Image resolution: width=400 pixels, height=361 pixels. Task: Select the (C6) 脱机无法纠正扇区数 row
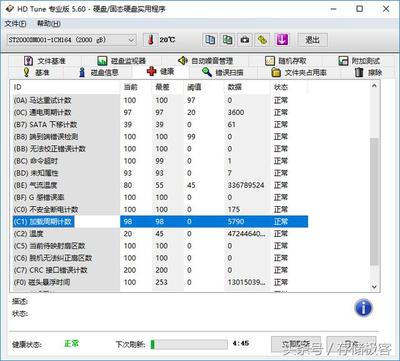159,258
